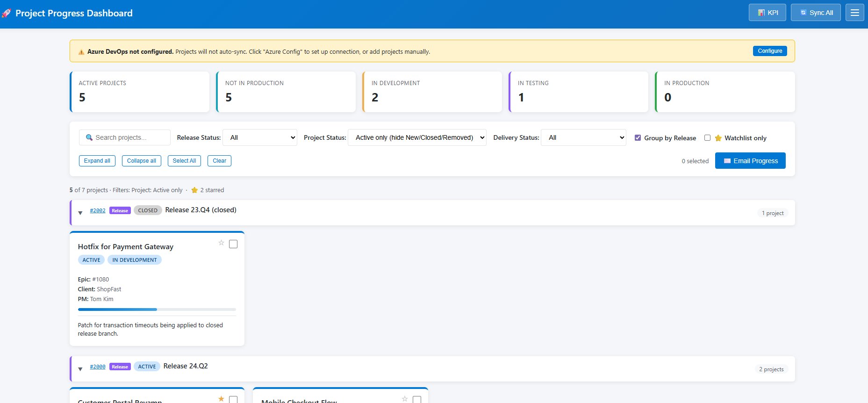Click the Hotfix project progress bar
Screen dimensions: 868x403
[157, 309]
